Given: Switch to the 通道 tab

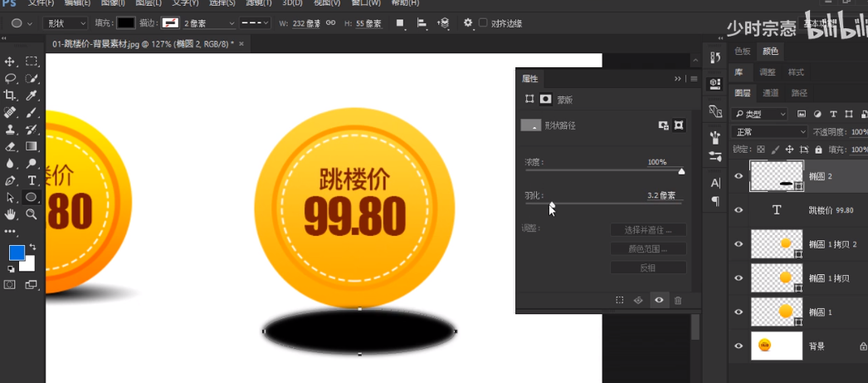Looking at the screenshot, I should tap(771, 93).
